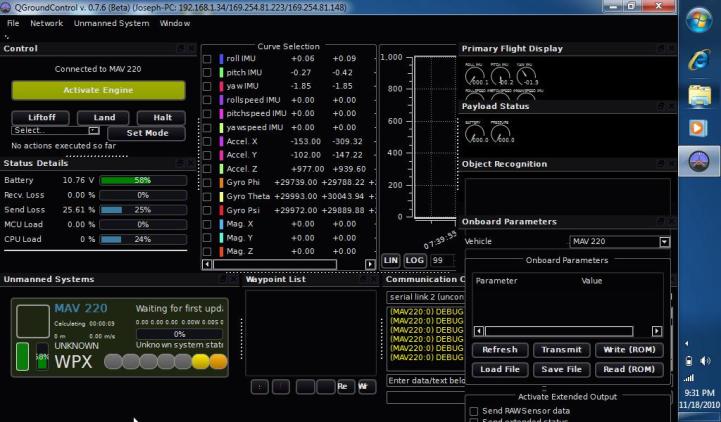Image resolution: width=721 pixels, height=422 pixels.
Task: Close the Payload Status panel
Action: point(671,106)
